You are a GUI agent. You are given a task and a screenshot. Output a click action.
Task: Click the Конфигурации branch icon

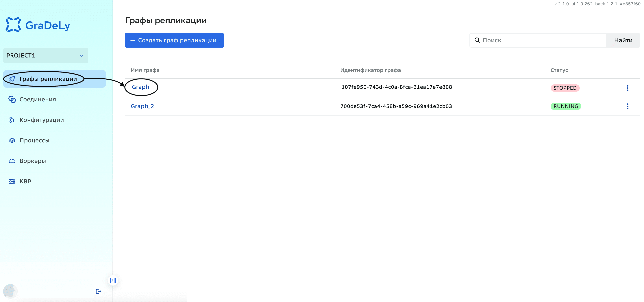(12, 120)
